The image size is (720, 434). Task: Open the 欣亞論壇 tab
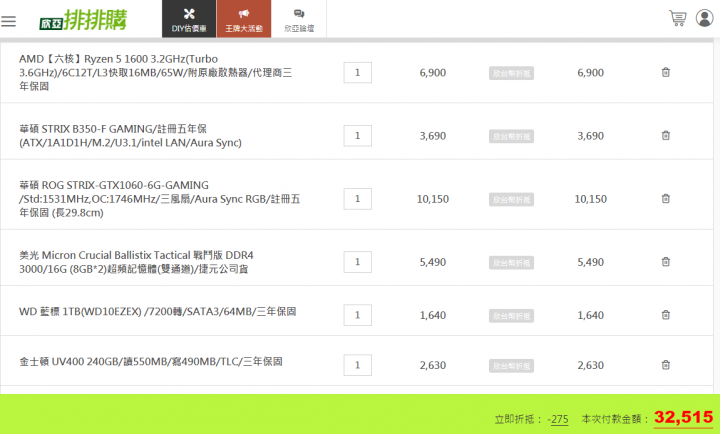tap(299, 19)
